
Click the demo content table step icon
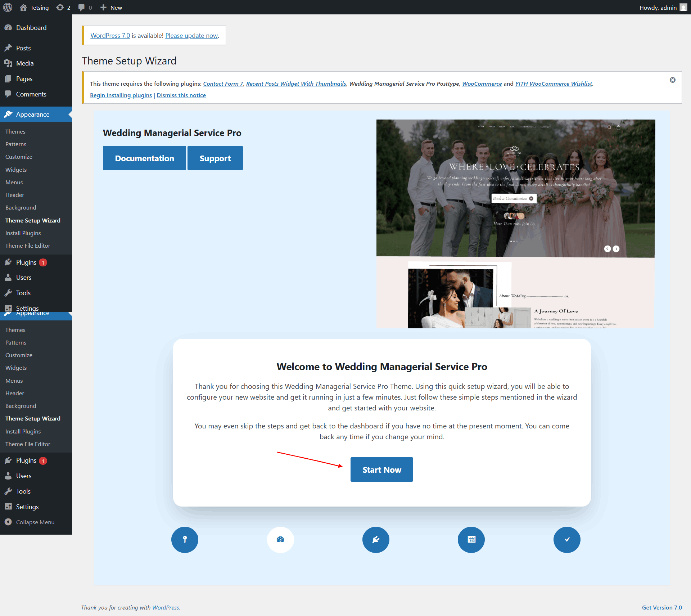point(471,539)
